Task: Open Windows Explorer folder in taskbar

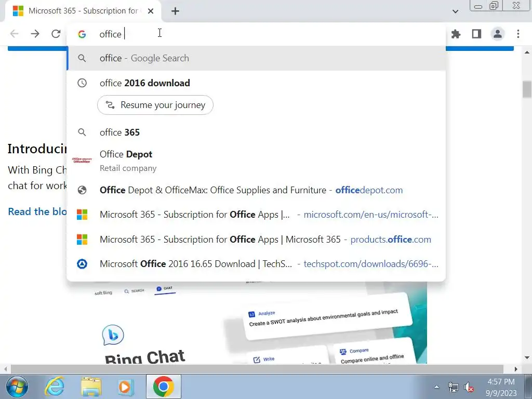Action: 90,387
